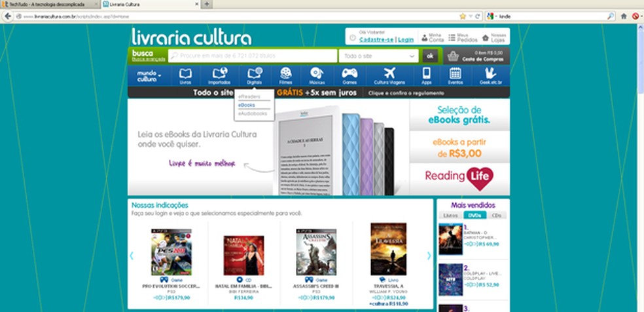The image size is (644, 312).
Task: Open the Digitais category icon
Action: [x=255, y=73]
